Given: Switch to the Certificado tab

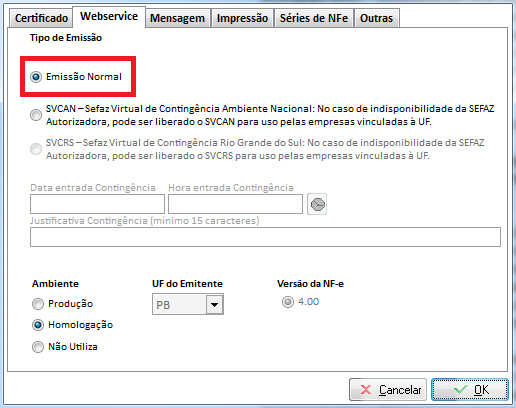Looking at the screenshot, I should pos(41,18).
